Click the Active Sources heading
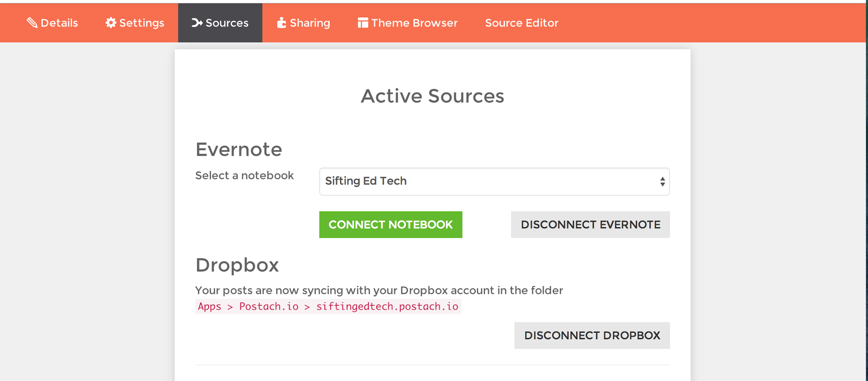The height and width of the screenshot is (381, 868). tap(432, 96)
